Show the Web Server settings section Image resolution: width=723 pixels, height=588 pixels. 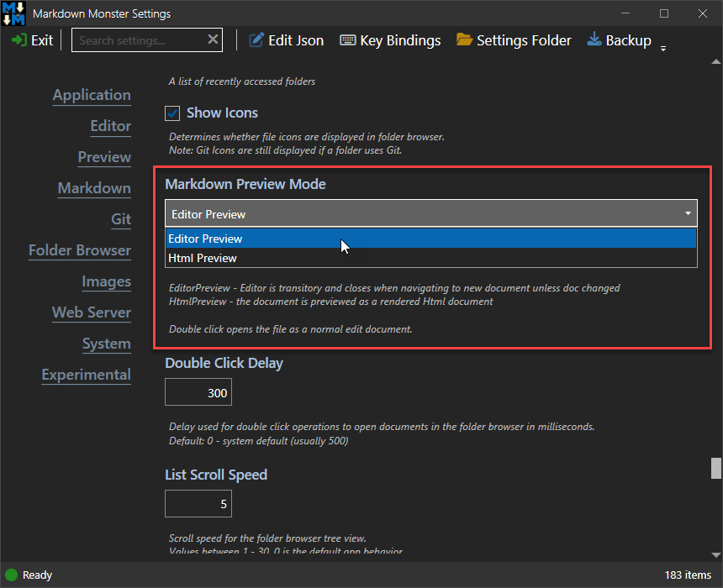[92, 312]
